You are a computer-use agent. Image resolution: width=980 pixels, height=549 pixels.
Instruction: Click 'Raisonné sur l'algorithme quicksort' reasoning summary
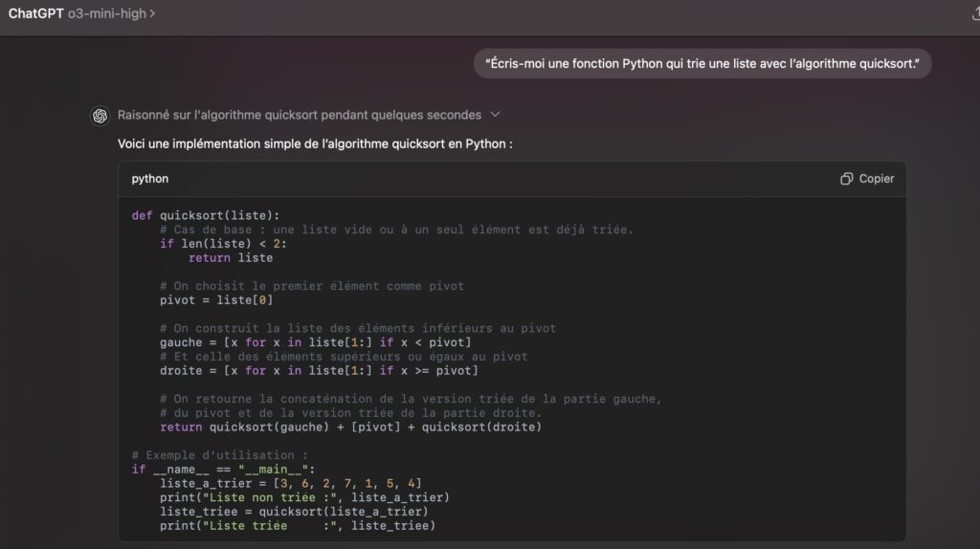[300, 115]
